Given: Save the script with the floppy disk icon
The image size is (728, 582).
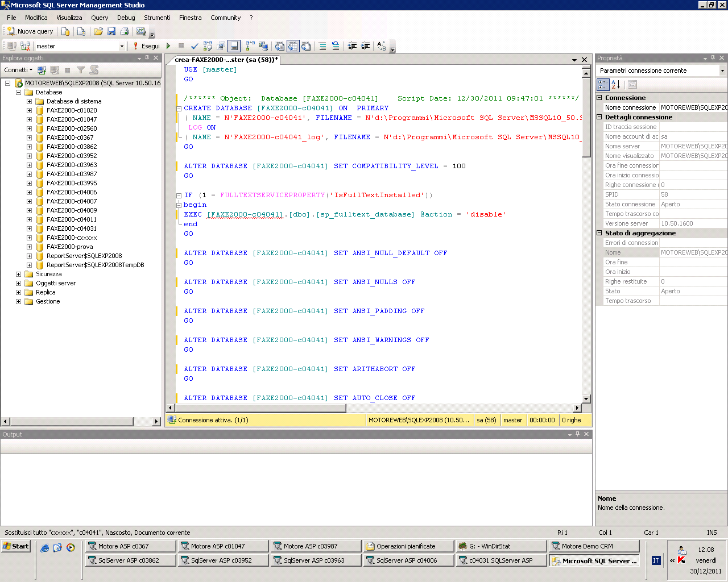Looking at the screenshot, I should (x=111, y=31).
